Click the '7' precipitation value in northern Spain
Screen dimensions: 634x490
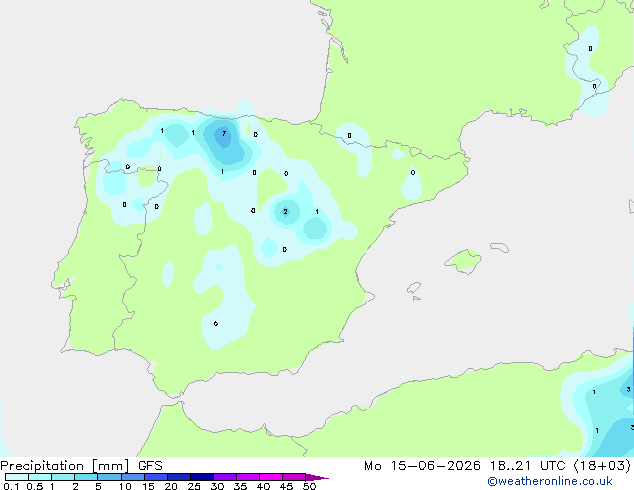coord(224,133)
